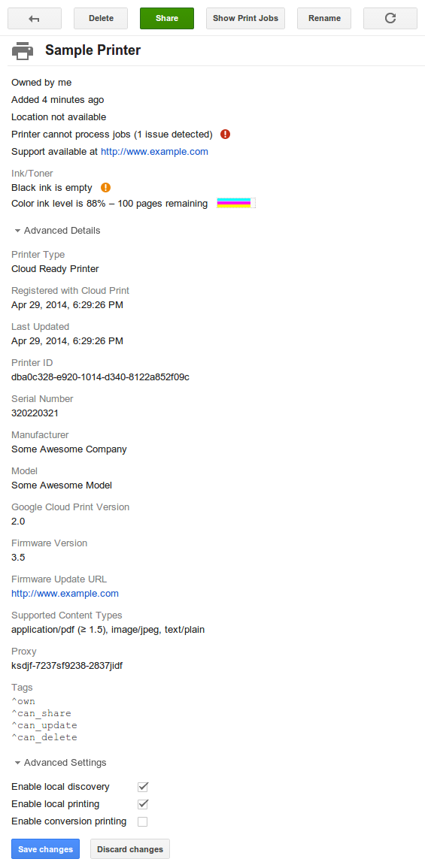Click the orange warning icon for black ink
The width and height of the screenshot is (425, 868).
[106, 187]
